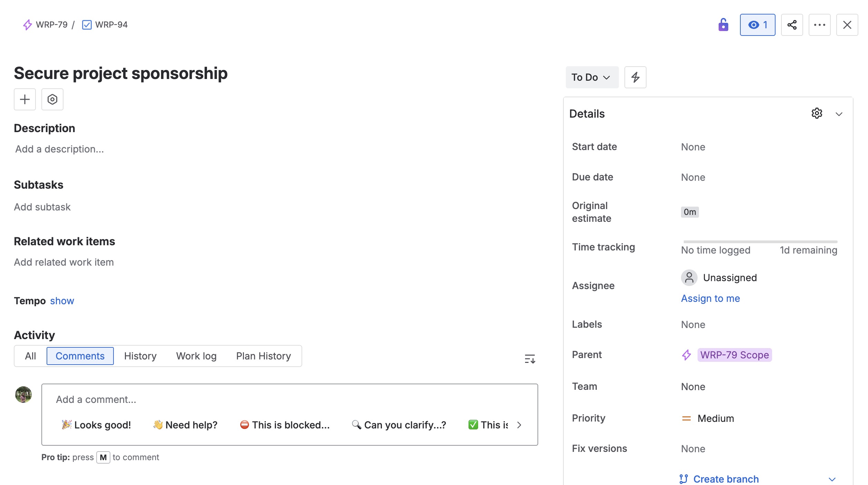Click the unlocked padlock restriction icon
The image size is (868, 485).
coord(723,25)
